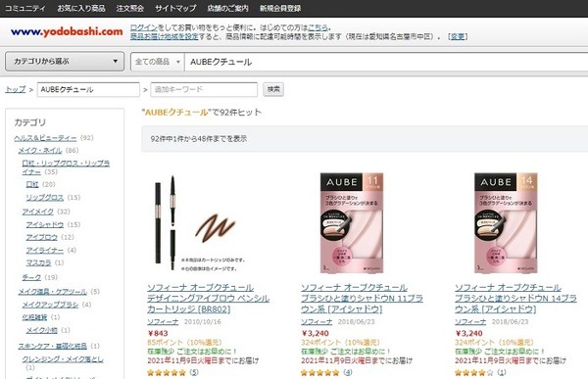Open 注文照会 in top bar

pos(130,8)
